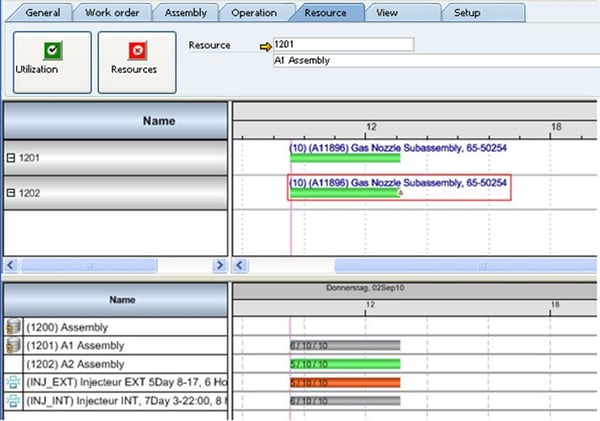600x421 pixels.
Task: Click the upper Name column header
Action: (x=115, y=121)
